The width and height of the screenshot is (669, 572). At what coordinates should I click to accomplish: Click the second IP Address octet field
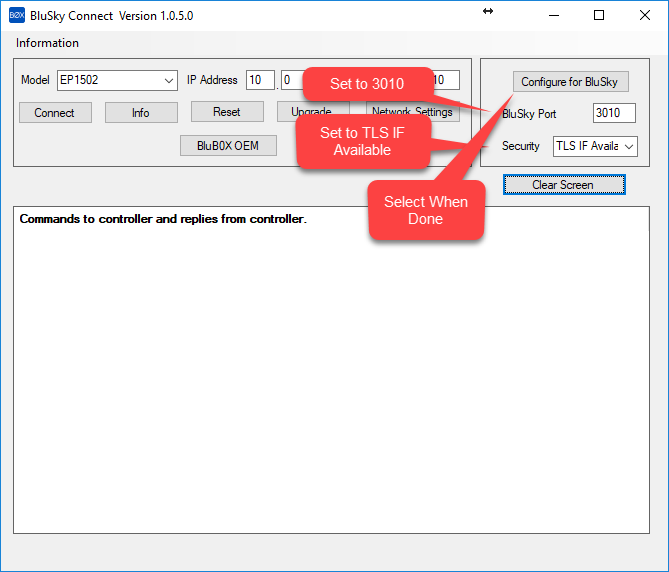click(291, 80)
